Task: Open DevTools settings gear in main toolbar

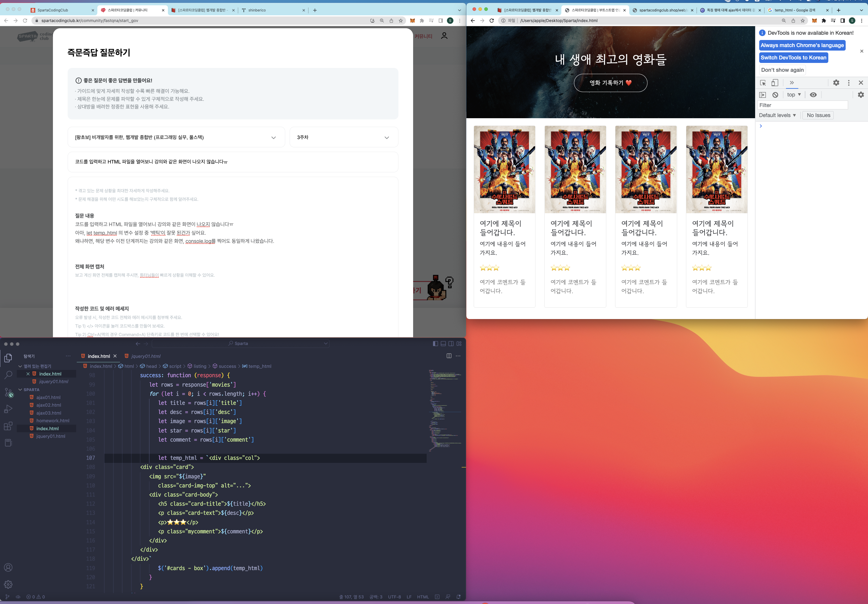Action: tap(836, 83)
